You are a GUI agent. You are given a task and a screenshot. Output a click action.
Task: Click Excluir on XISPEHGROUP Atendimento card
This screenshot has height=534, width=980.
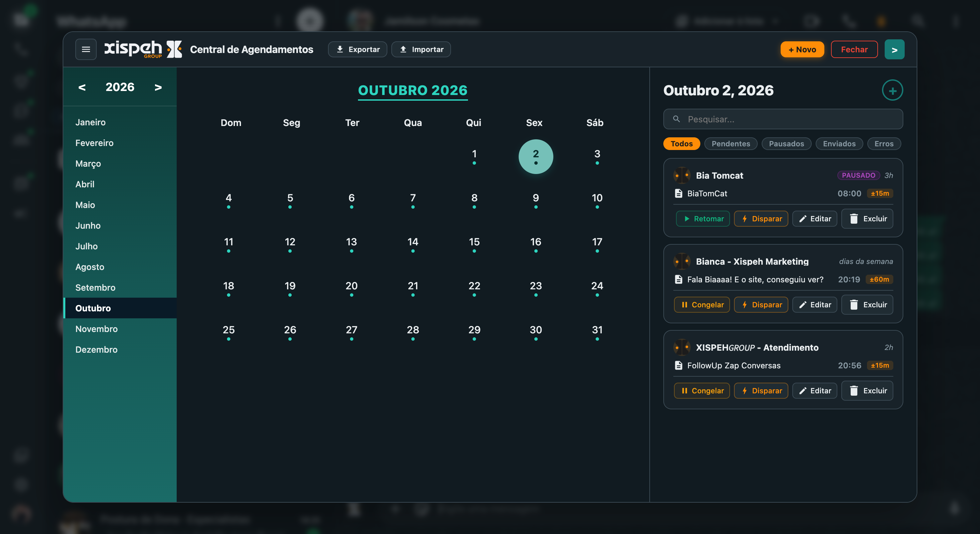tap(867, 391)
